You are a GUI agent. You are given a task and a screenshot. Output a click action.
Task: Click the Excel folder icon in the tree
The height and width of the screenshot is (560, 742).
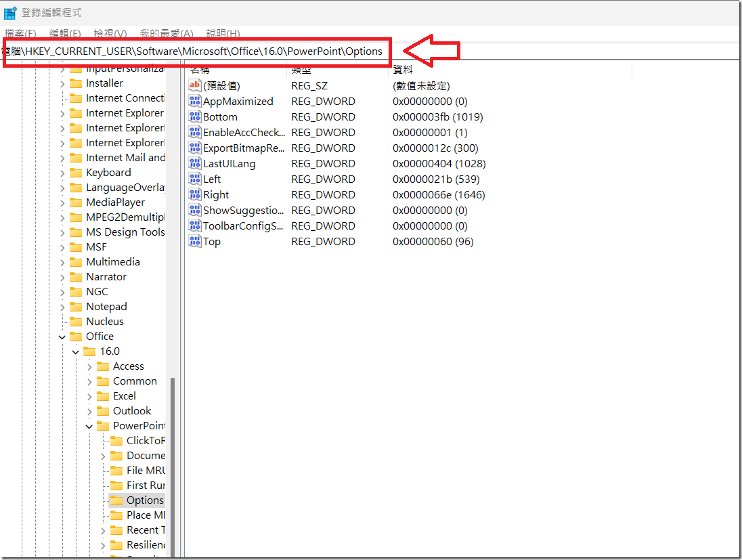click(103, 396)
